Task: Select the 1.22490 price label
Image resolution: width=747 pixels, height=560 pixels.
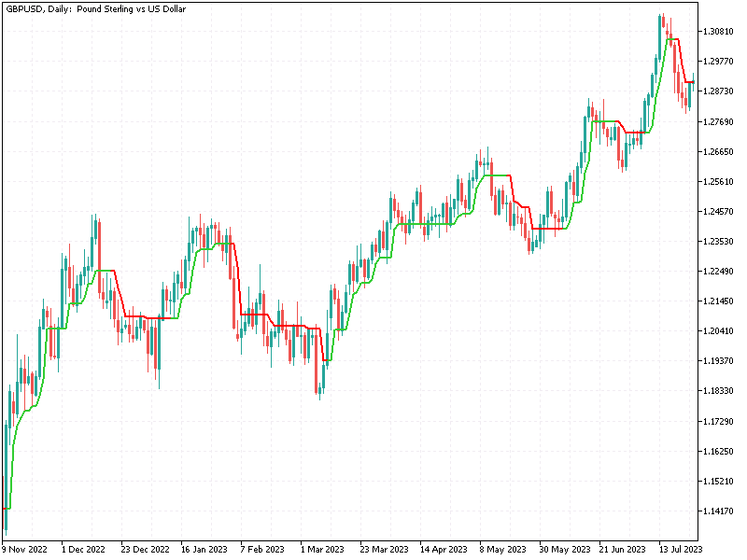Action: (x=718, y=272)
